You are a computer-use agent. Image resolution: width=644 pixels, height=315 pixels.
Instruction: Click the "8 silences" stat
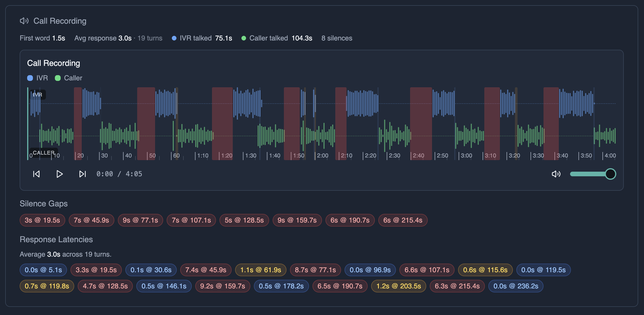(x=337, y=38)
